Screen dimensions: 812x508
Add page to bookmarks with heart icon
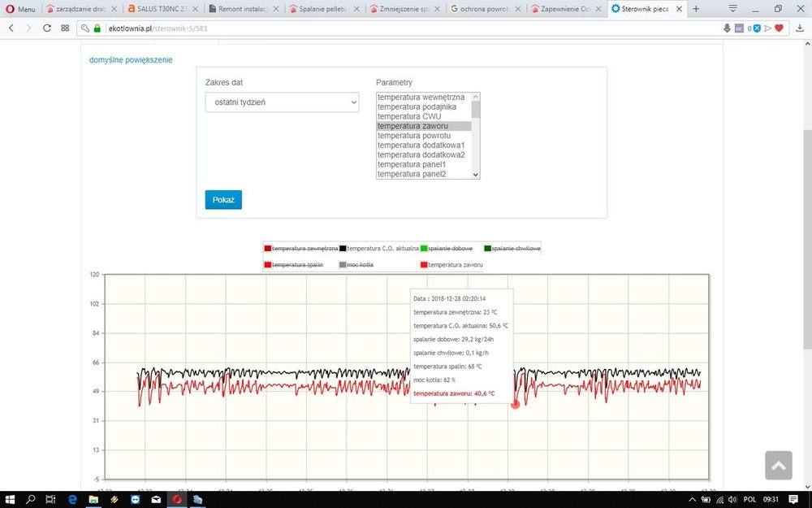click(779, 28)
